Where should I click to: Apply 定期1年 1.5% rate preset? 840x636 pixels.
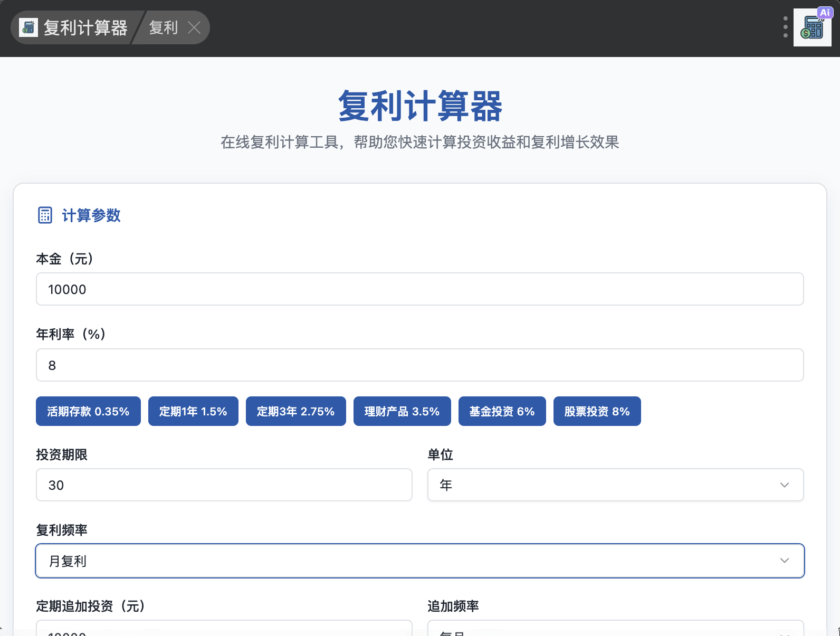tap(193, 411)
